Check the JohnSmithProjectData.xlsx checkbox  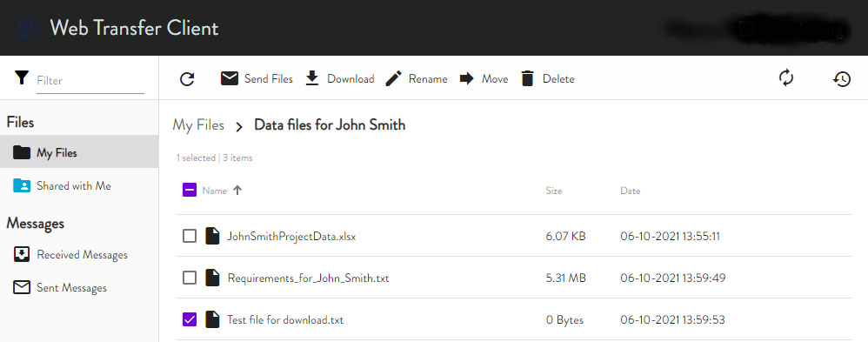tap(190, 236)
